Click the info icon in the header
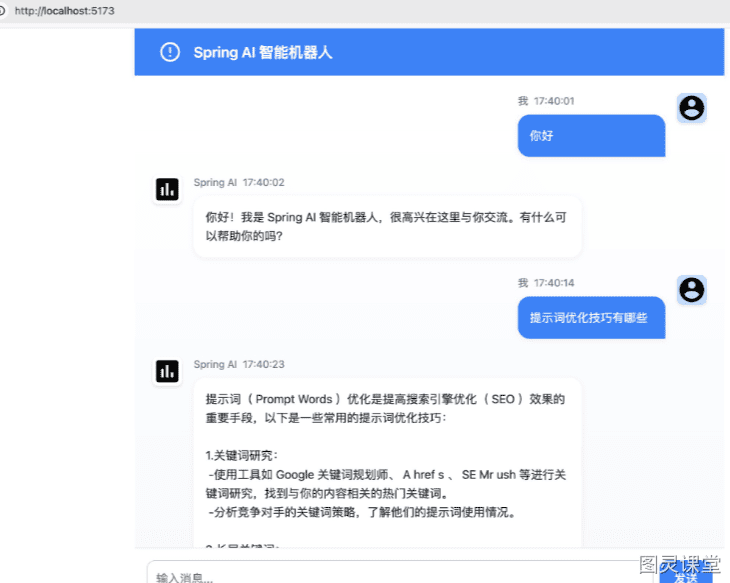730x583 pixels. 170,52
